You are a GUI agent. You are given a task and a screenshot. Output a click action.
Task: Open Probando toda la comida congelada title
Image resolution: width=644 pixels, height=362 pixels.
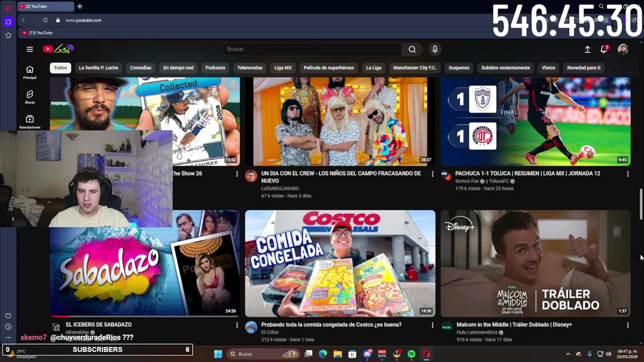(x=331, y=325)
